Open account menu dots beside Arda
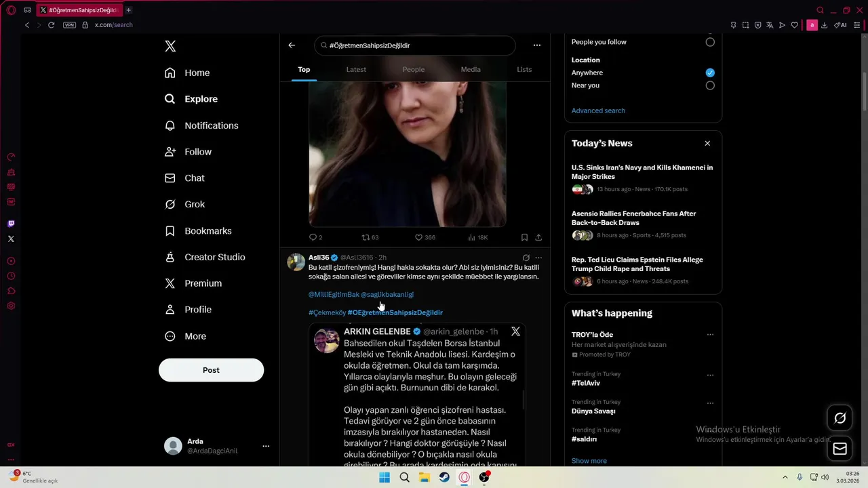The image size is (868, 488). click(266, 446)
